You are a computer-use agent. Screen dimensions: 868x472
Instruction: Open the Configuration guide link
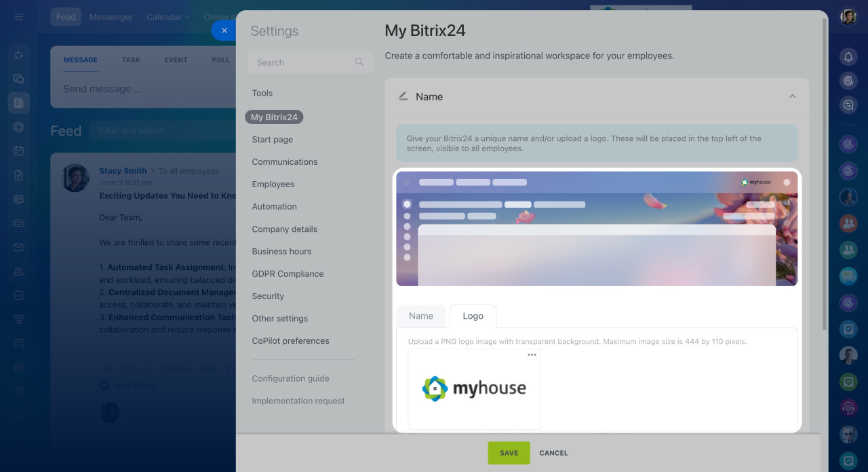(291, 379)
